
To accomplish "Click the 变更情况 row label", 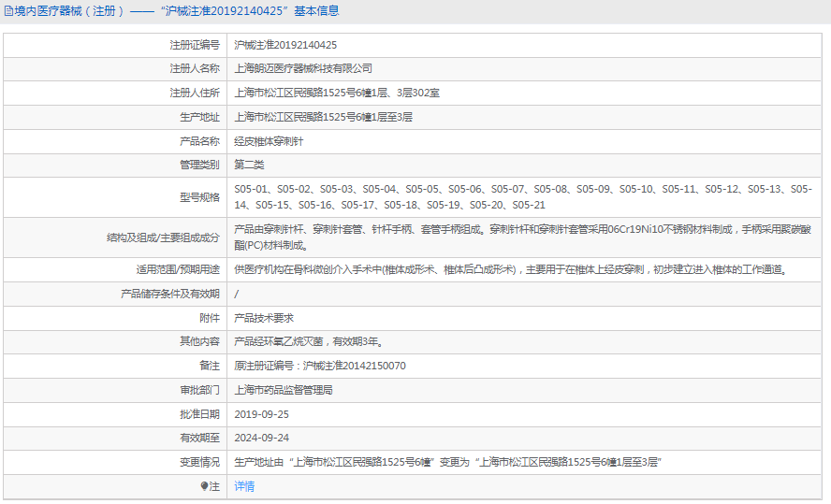I will pos(200,462).
